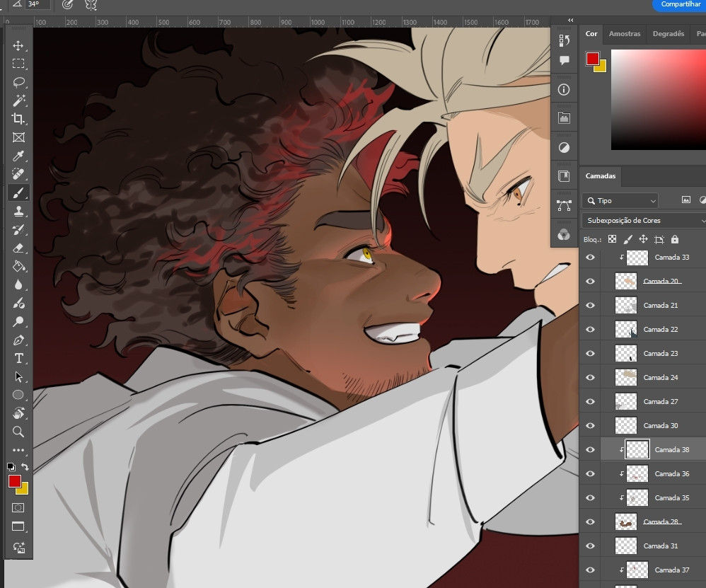Select the Ellipse shape tool
Image resolution: width=706 pixels, height=588 pixels.
pos(18,395)
